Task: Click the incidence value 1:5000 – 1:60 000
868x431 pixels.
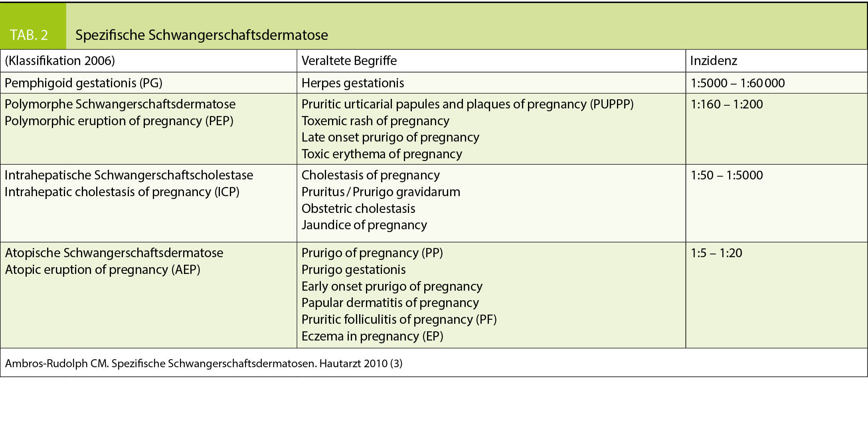Action: coord(738,83)
